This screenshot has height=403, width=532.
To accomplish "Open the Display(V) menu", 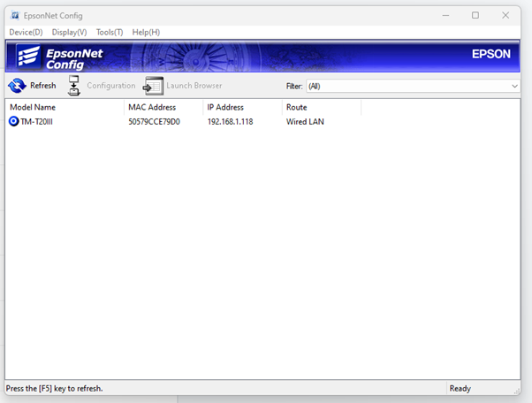I will [69, 32].
